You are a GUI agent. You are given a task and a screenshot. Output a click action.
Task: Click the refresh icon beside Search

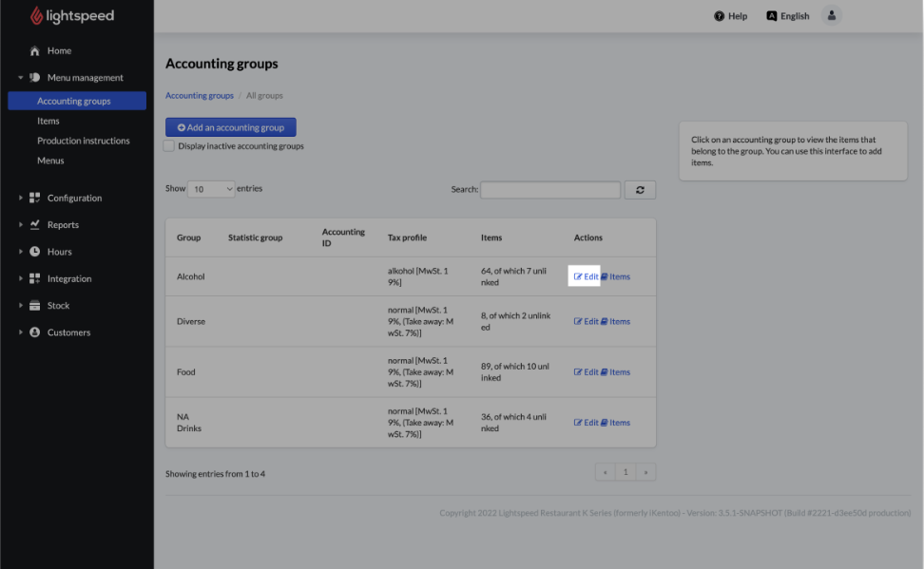click(640, 190)
